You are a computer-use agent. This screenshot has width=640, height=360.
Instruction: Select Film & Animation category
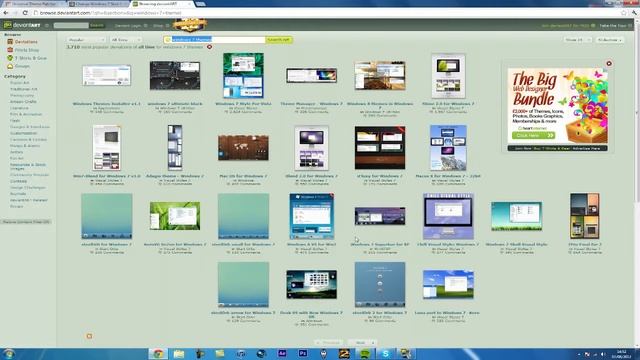26,114
